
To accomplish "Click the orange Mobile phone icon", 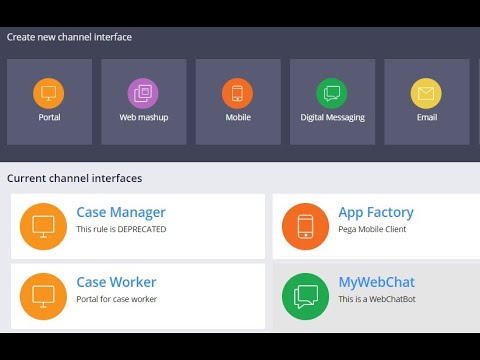I will (x=237, y=93).
